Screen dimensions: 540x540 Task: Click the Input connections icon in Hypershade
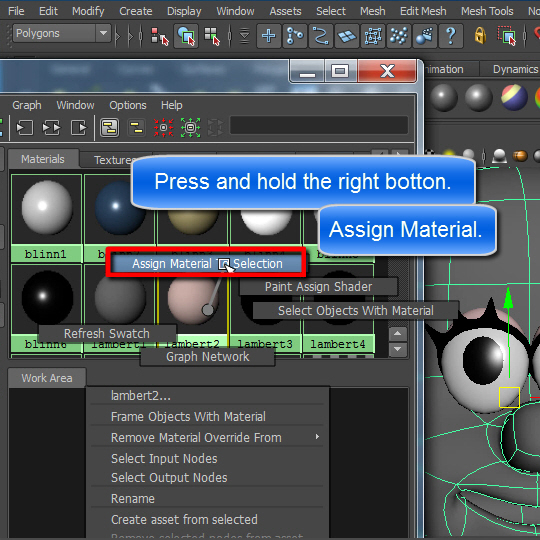pyautogui.click(x=25, y=128)
